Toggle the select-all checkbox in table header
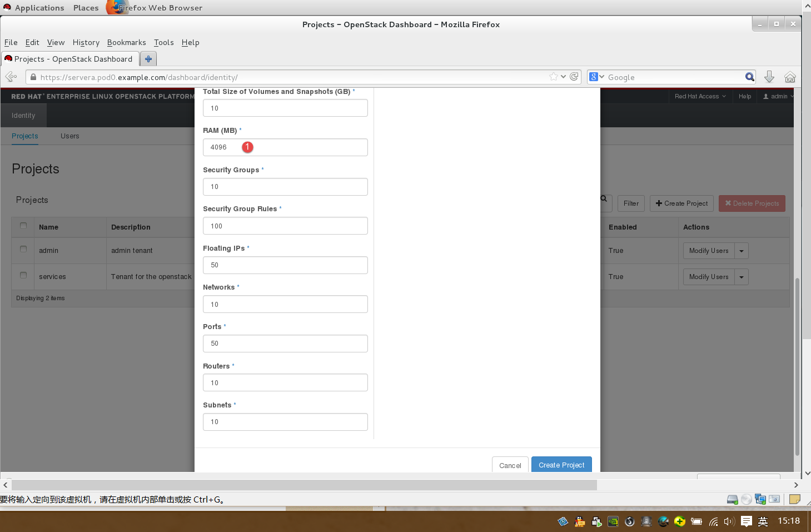 pyautogui.click(x=23, y=226)
